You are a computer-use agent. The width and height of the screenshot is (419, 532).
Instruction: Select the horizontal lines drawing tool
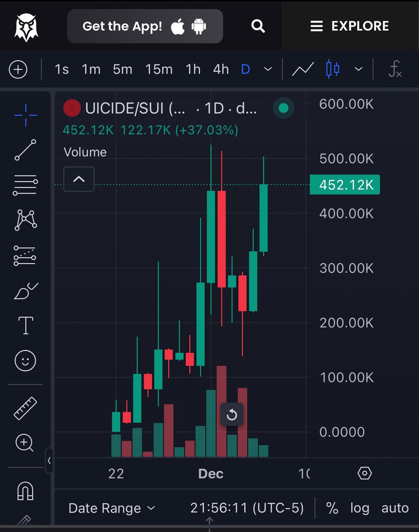point(25,185)
